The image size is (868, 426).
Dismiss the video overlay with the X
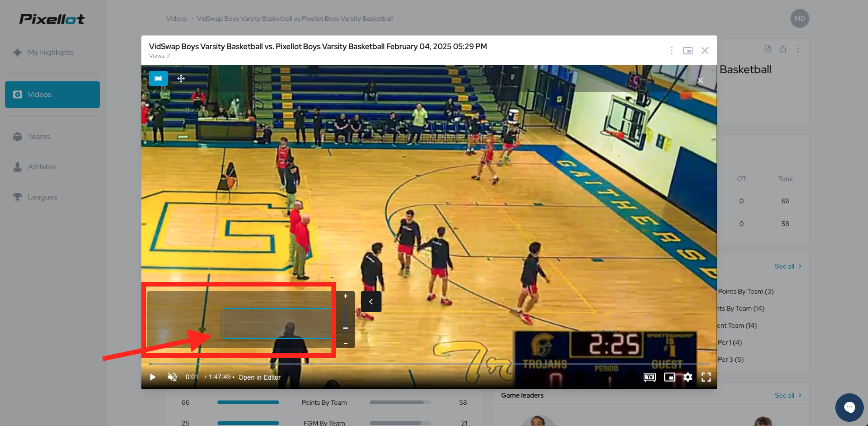700,80
